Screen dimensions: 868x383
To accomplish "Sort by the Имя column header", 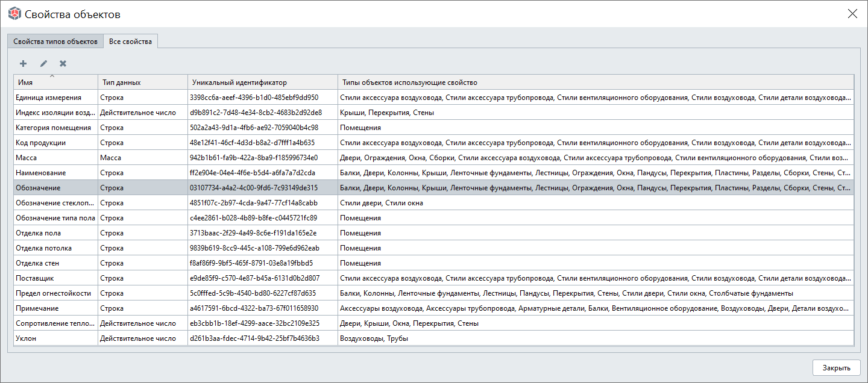I will tap(56, 82).
